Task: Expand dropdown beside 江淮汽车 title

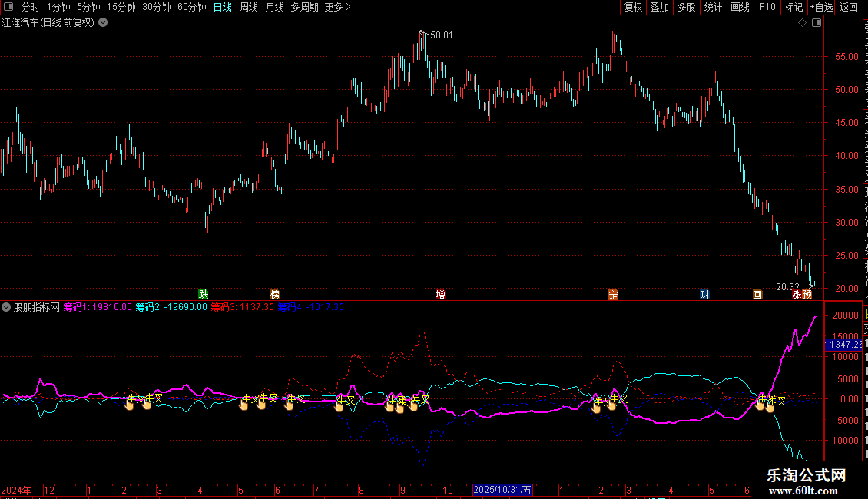Action: [103, 23]
